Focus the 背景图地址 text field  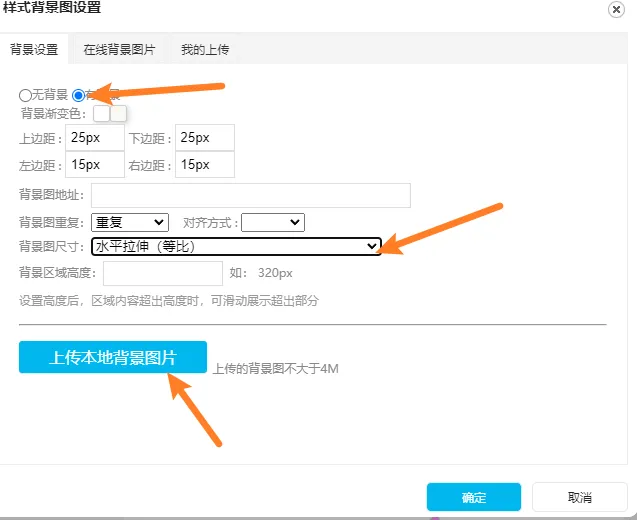coord(251,195)
